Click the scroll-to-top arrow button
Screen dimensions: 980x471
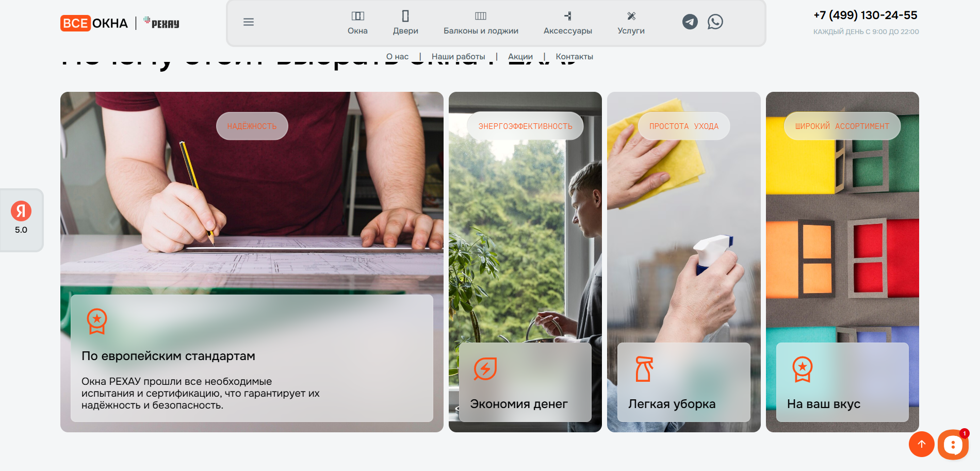click(922, 444)
